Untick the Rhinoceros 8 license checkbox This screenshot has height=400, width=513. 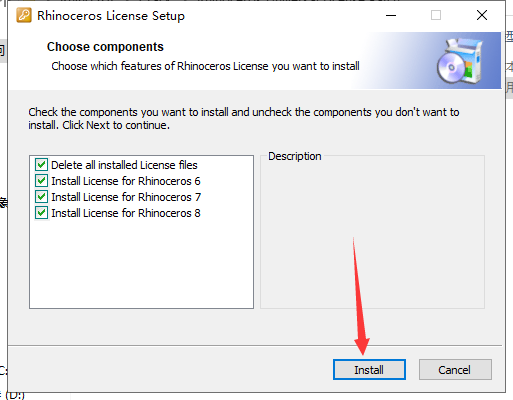[x=41, y=213]
